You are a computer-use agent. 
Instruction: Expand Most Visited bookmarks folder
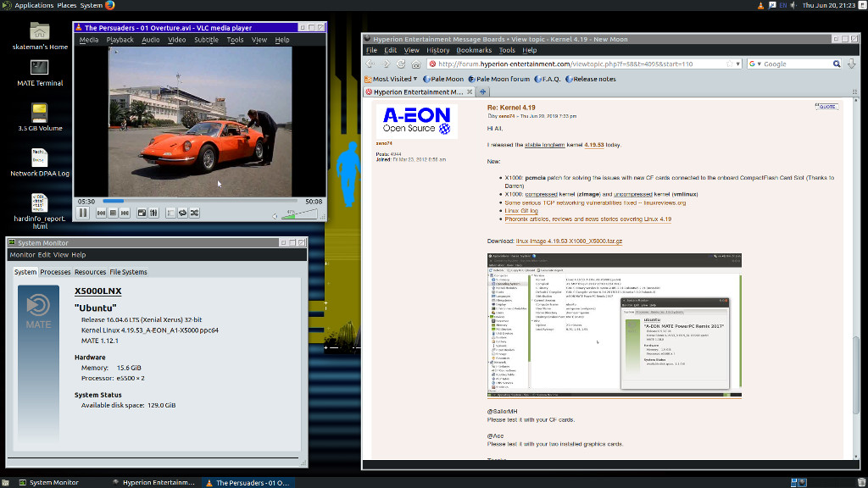click(391, 79)
